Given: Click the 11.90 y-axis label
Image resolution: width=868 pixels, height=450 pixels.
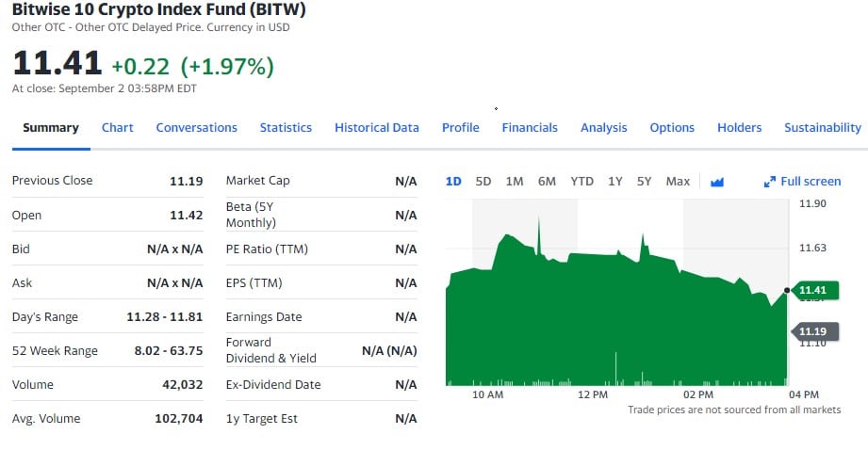Looking at the screenshot, I should coord(812,203).
